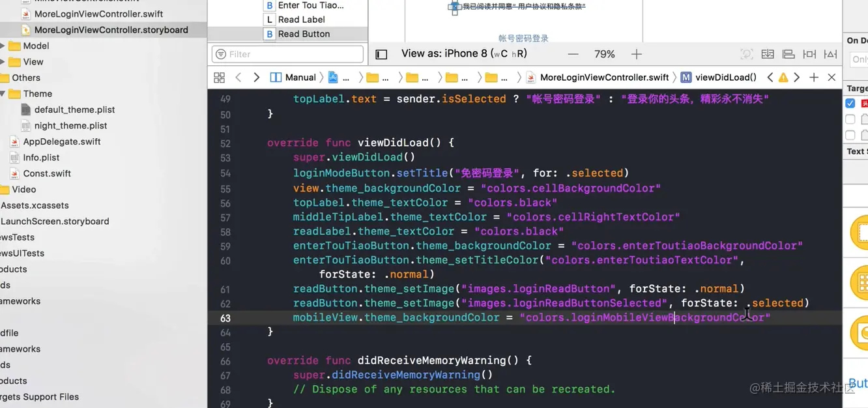This screenshot has width=868, height=408.
Task: Click Update Frames button
Action: pyautogui.click(x=747, y=54)
